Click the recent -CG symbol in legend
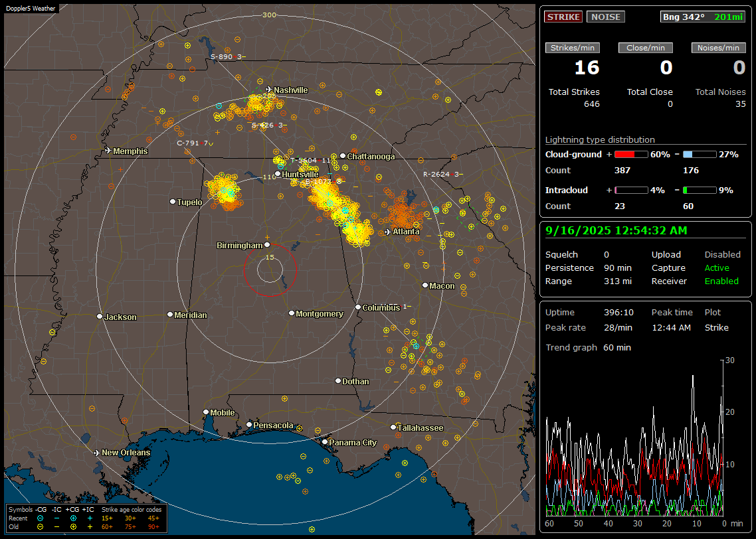Image resolution: width=756 pixels, height=539 pixels. click(x=40, y=518)
